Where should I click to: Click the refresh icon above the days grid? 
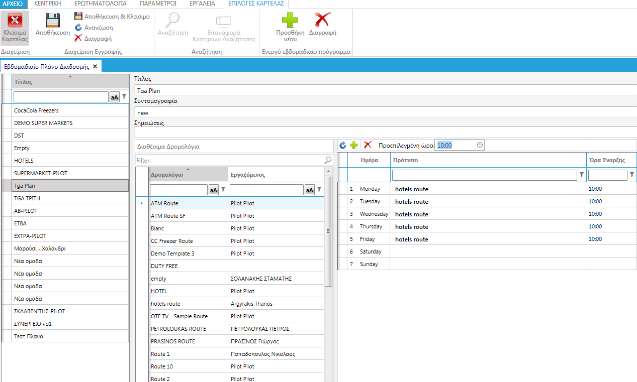342,145
